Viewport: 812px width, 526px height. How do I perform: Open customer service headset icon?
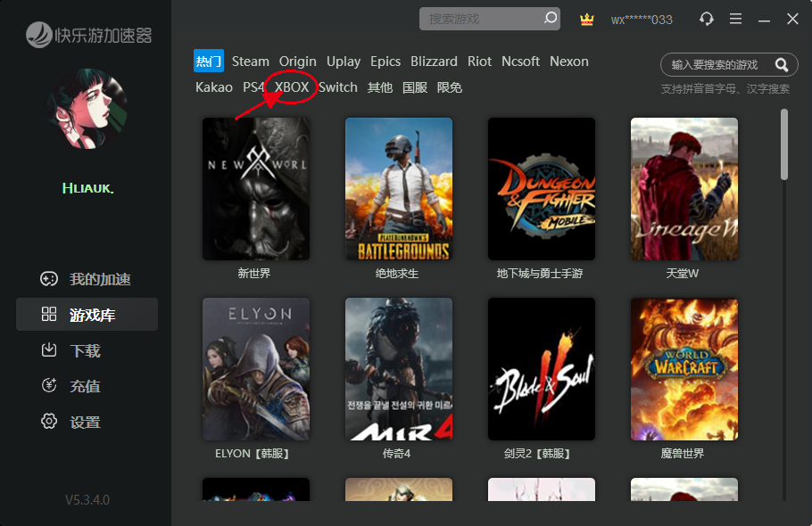pos(707,19)
